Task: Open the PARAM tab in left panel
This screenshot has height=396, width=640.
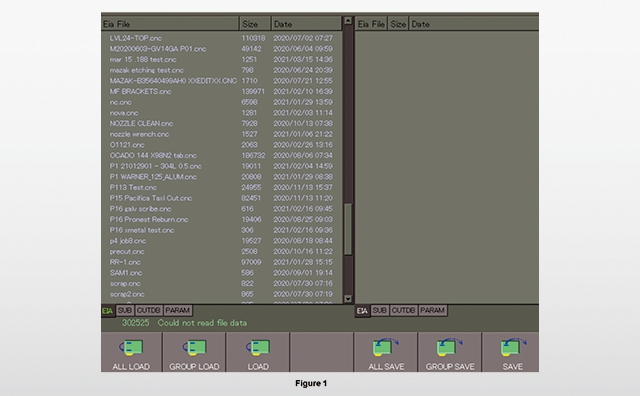Action: (178, 310)
